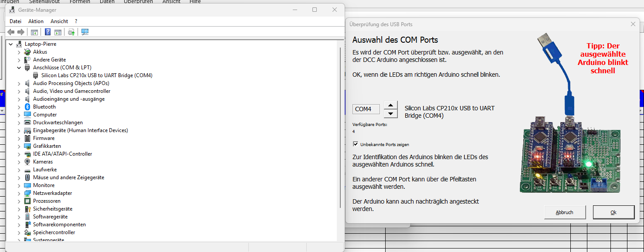Select Silicon Labs CP210x USB to UART Bridge

pos(97,75)
